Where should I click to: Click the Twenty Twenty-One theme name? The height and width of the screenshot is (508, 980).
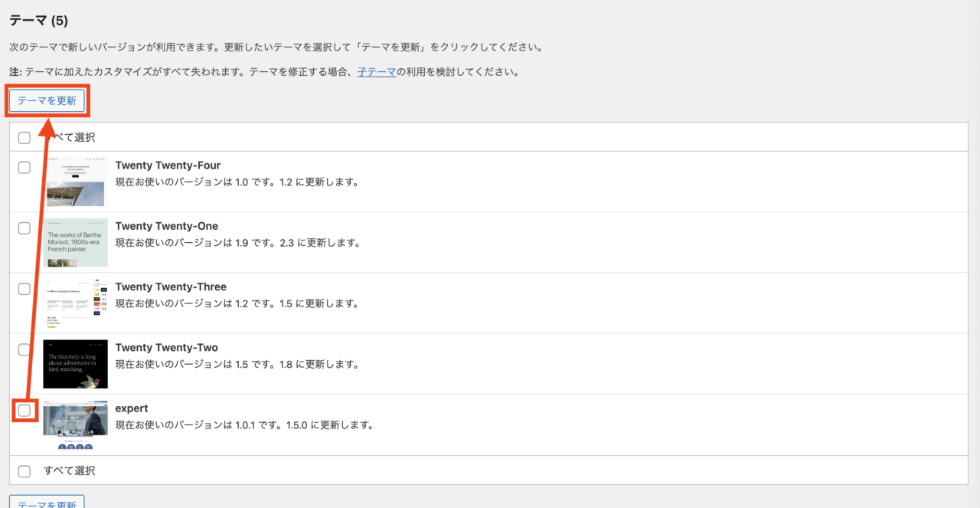coord(167,226)
